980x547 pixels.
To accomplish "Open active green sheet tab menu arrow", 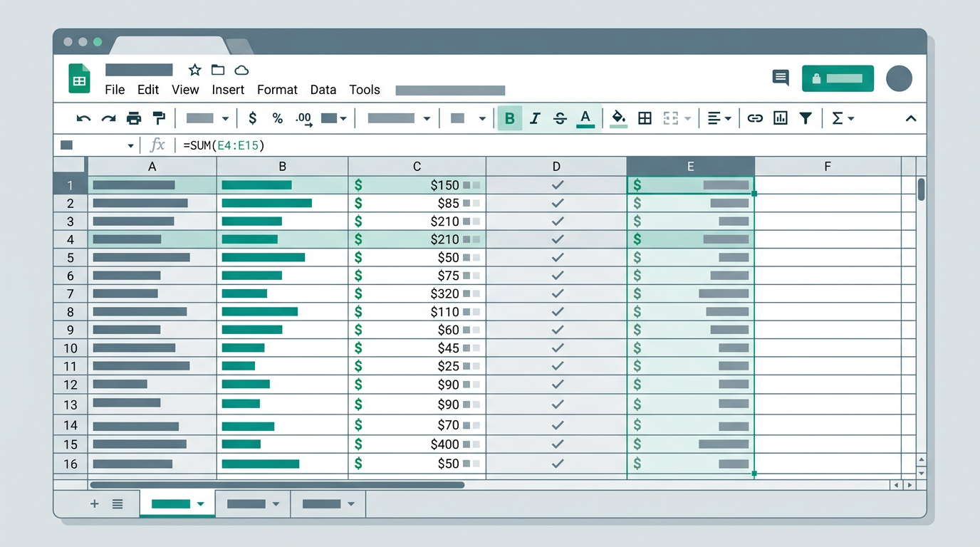I will click(x=200, y=504).
